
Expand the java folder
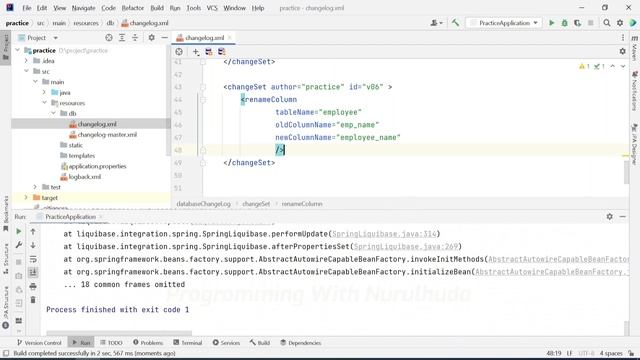(44, 92)
